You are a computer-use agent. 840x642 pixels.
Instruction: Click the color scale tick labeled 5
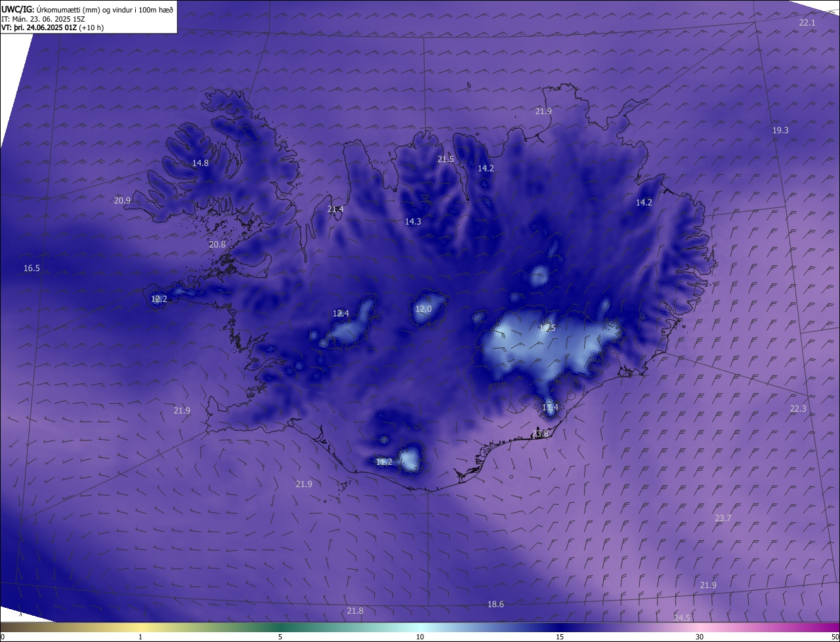tap(280, 637)
